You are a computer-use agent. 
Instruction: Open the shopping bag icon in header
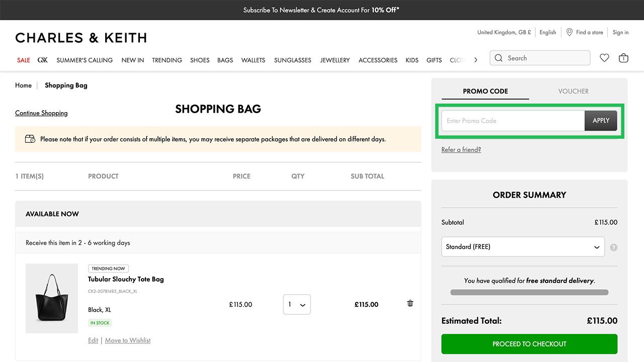[623, 58]
